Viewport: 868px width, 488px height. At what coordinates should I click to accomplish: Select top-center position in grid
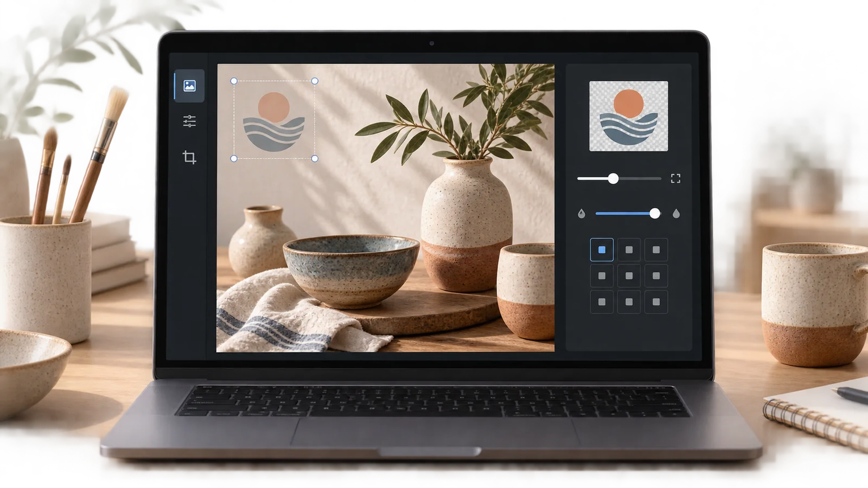coord(629,250)
